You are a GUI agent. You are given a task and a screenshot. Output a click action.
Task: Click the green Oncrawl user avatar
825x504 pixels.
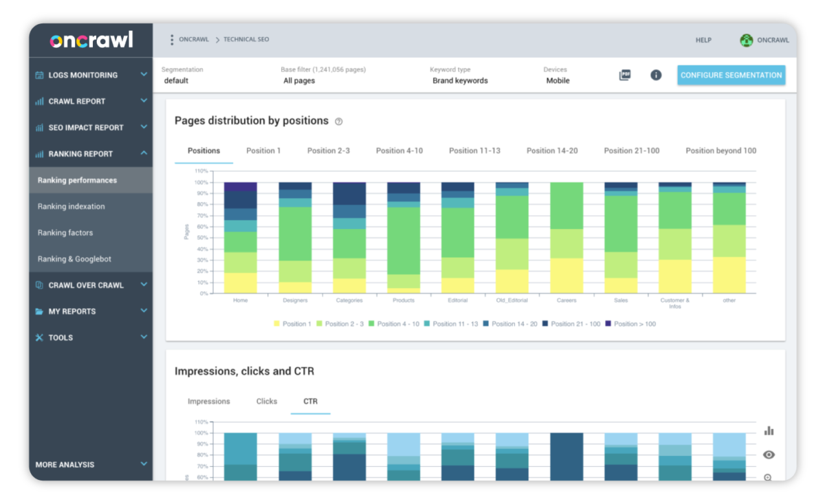746,40
